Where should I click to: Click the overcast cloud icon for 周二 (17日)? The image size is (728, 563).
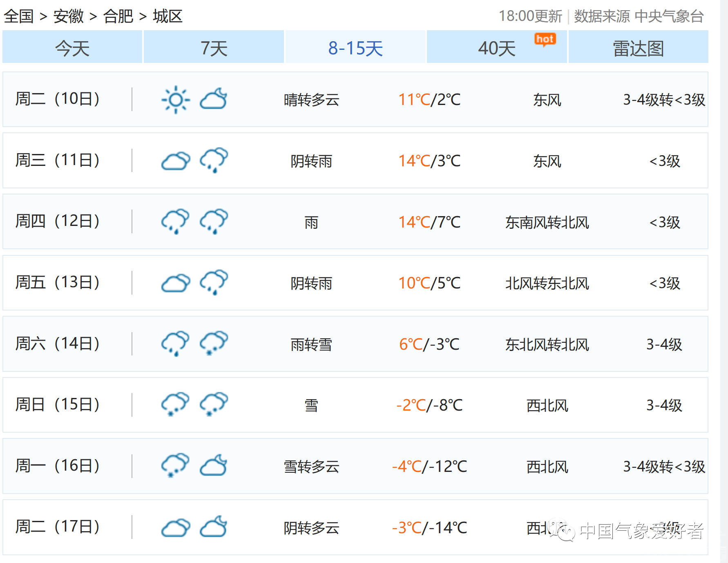point(176,527)
